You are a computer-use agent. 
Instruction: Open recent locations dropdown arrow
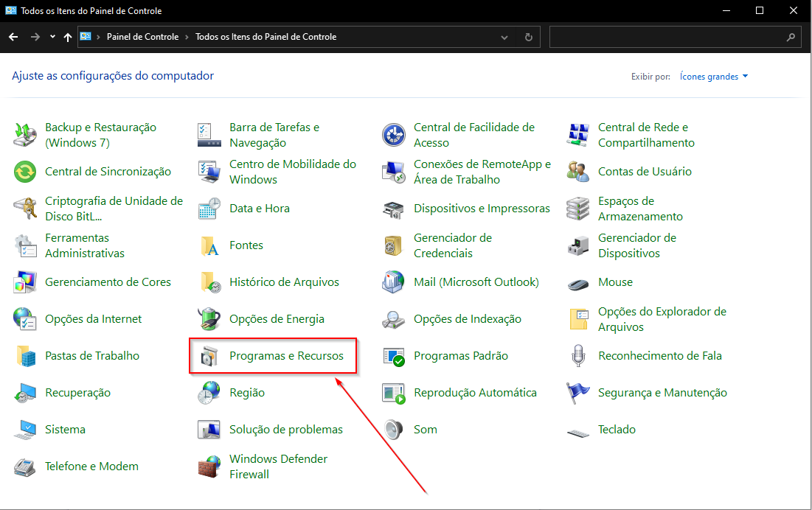(x=52, y=37)
